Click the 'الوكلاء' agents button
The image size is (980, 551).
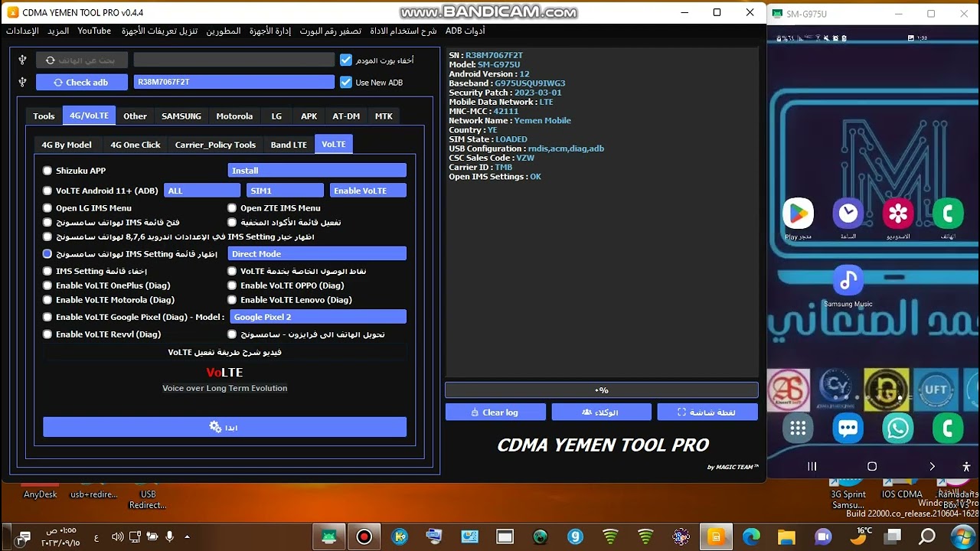(x=602, y=412)
